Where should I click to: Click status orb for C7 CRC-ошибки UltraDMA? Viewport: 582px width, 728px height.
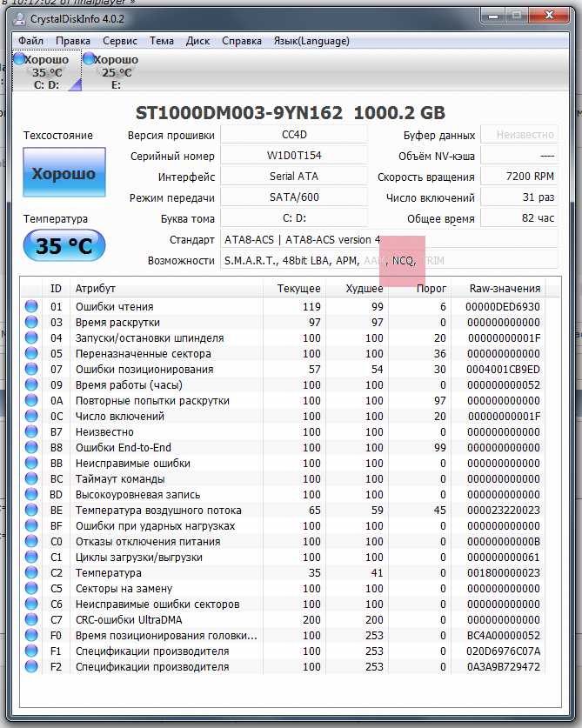31,620
